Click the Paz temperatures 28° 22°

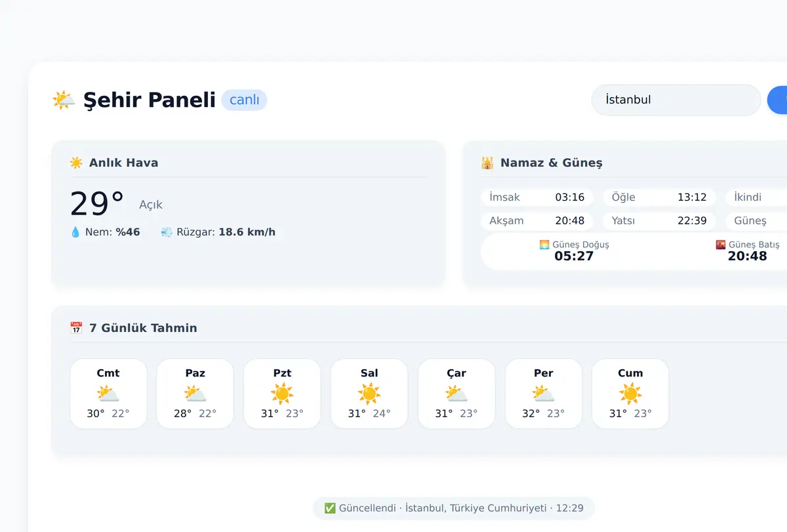tap(195, 414)
